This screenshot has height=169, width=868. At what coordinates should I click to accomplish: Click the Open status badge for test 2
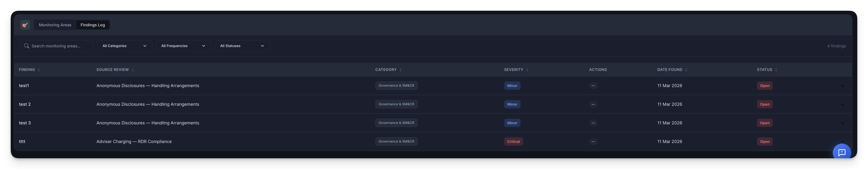pos(765,104)
